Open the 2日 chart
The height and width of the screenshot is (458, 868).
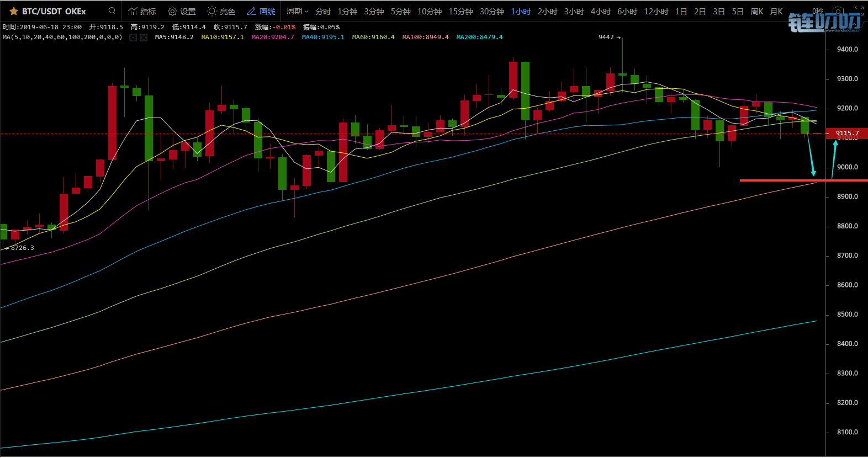(x=700, y=11)
